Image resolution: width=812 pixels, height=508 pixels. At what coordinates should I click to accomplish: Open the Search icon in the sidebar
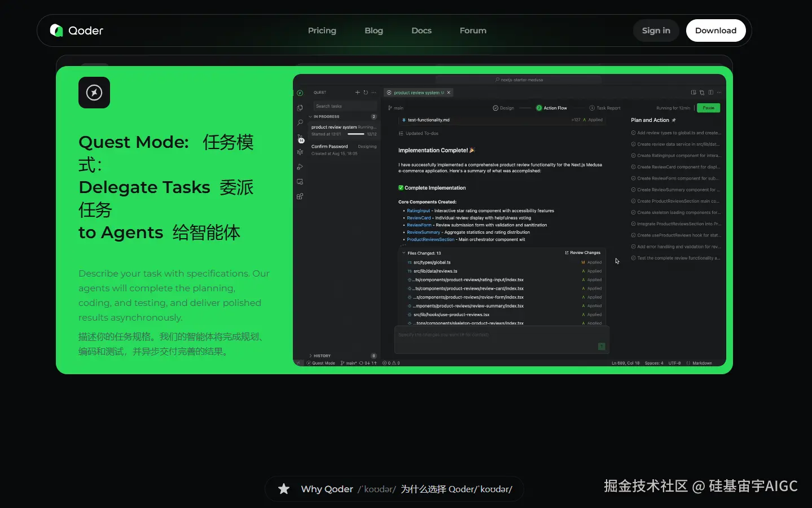click(300, 122)
